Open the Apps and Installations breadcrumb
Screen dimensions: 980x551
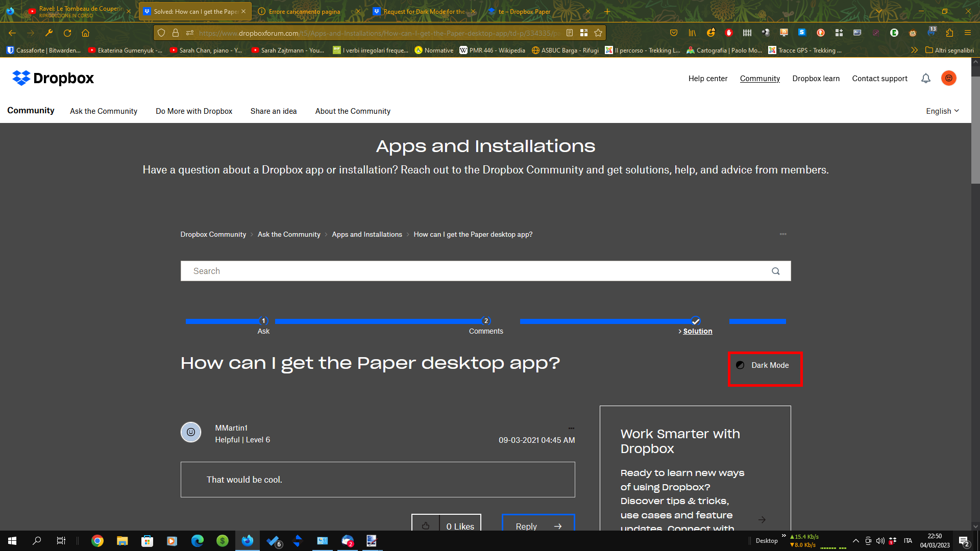click(x=367, y=234)
